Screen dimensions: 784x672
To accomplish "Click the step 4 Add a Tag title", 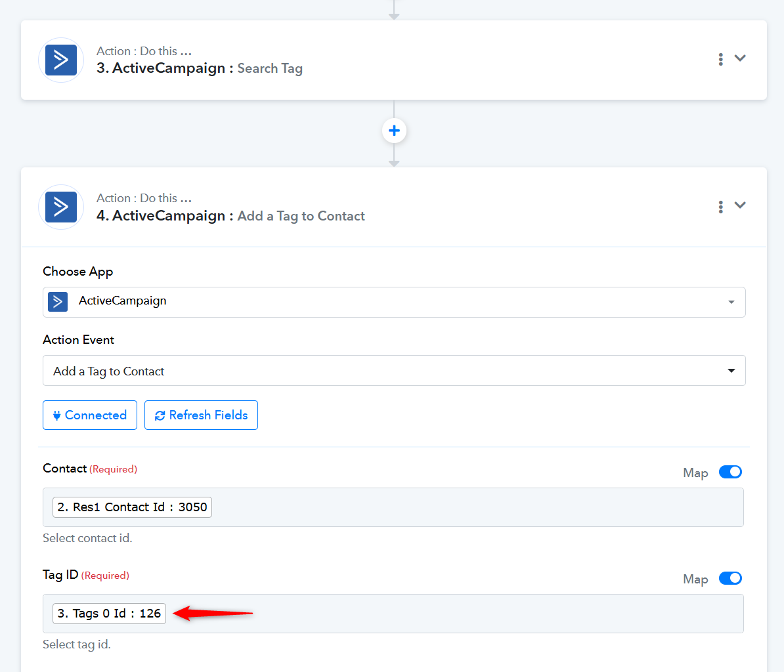I will tap(230, 215).
